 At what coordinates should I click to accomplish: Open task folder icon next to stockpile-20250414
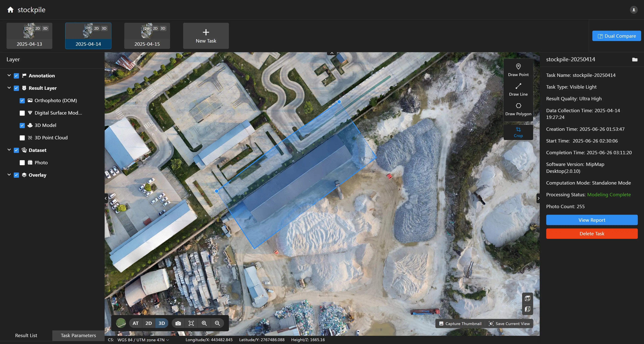[634, 59]
